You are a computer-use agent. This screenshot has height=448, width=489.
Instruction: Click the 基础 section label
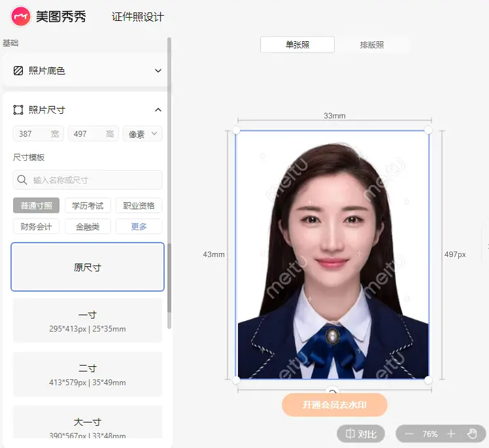pos(10,43)
